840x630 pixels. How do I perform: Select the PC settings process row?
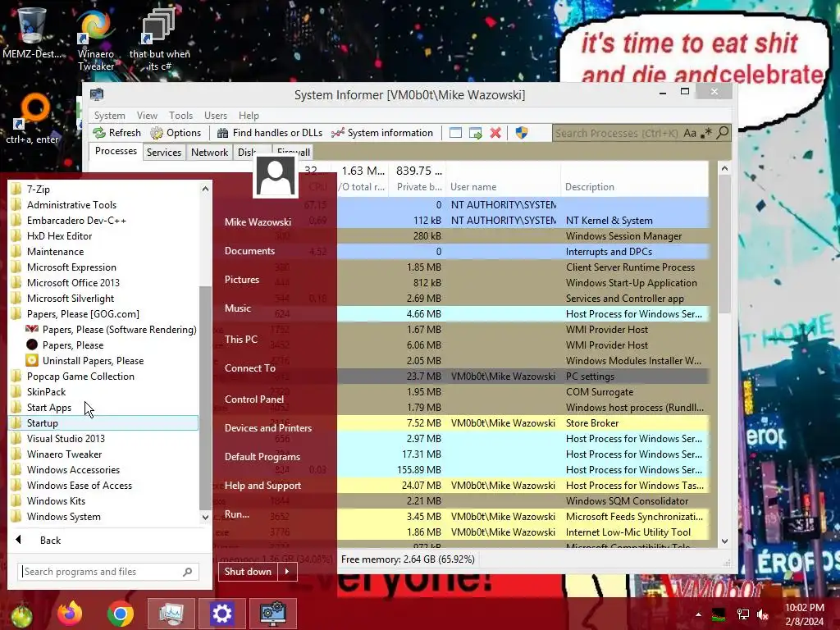(x=523, y=376)
